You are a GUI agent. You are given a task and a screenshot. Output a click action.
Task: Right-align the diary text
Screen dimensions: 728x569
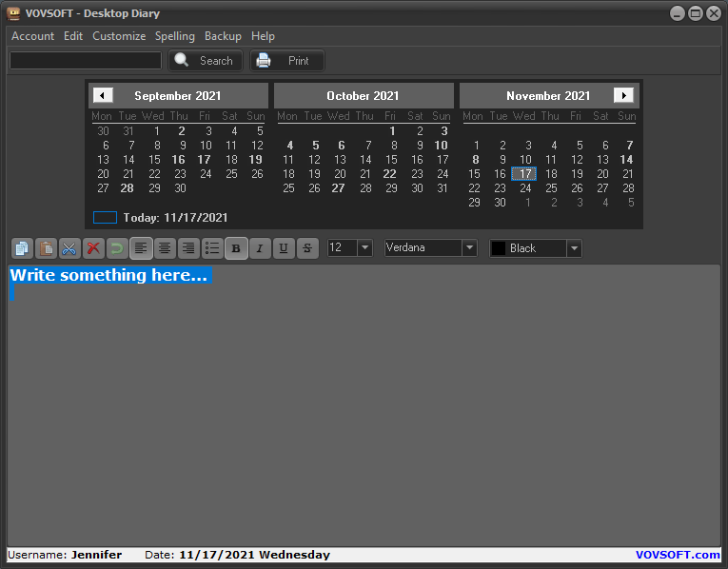click(188, 248)
